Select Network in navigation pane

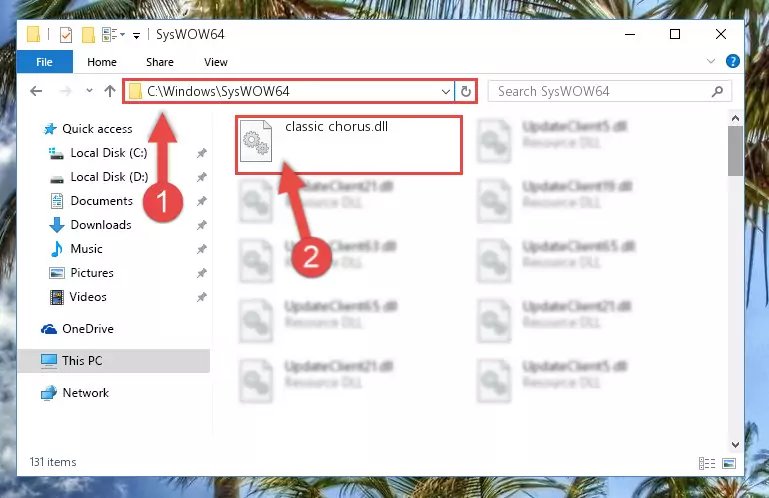(75, 393)
